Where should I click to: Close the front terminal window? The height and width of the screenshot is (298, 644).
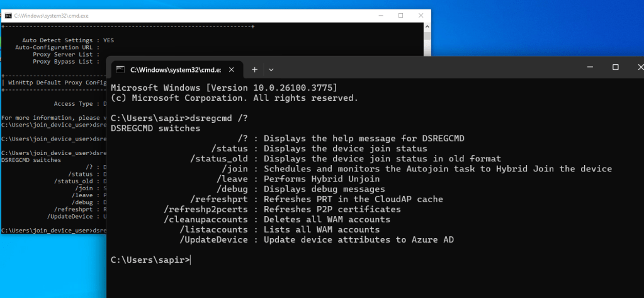pyautogui.click(x=638, y=67)
